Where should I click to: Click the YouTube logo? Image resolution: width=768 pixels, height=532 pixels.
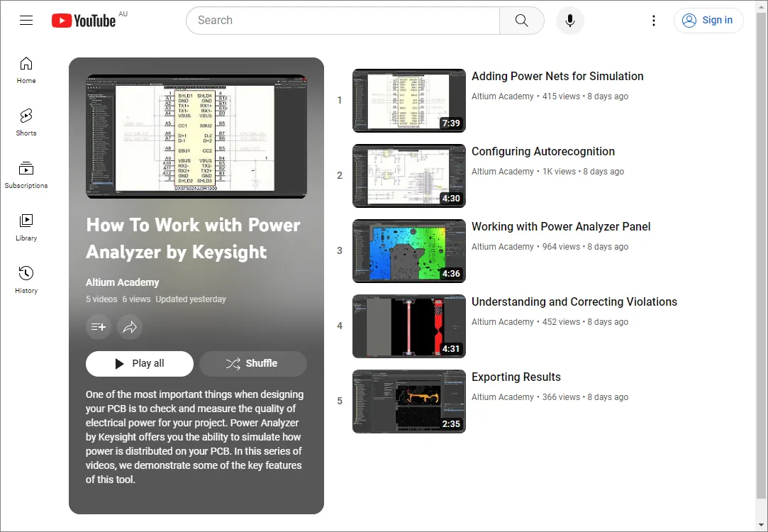click(x=84, y=21)
